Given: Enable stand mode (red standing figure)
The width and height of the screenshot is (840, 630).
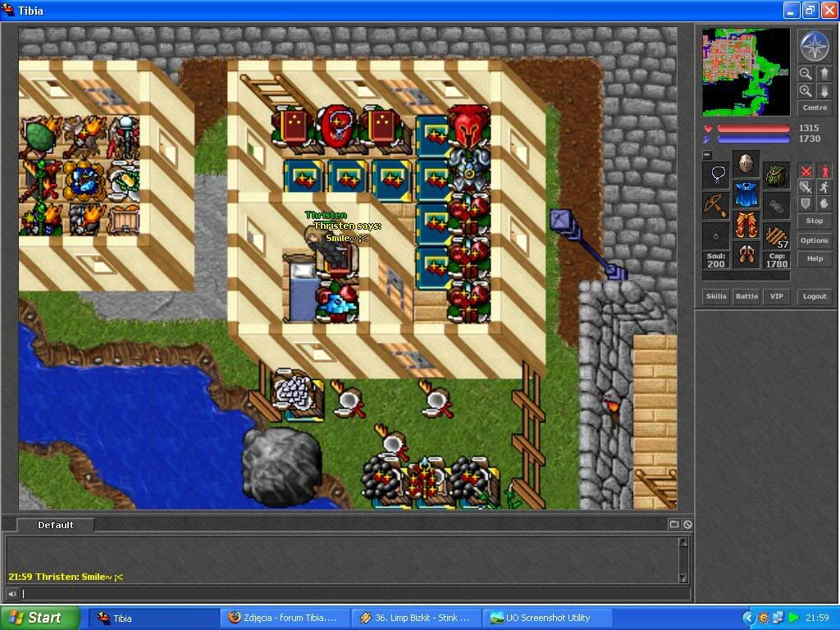Looking at the screenshot, I should (x=824, y=171).
